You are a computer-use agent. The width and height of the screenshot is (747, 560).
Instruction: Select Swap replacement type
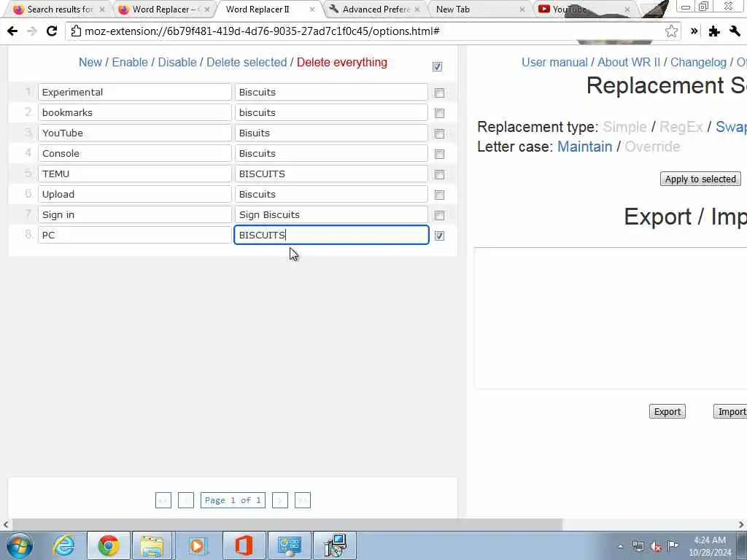731,127
